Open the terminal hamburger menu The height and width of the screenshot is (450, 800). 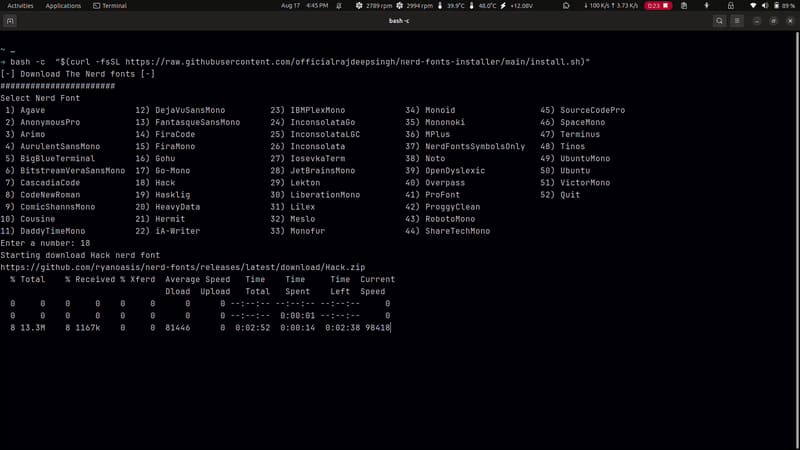[737, 21]
